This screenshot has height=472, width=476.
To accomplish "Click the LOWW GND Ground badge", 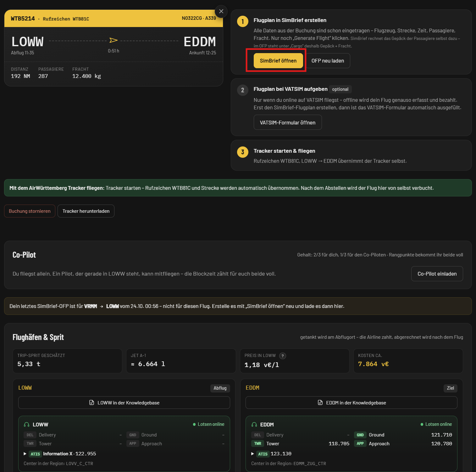I will pyautogui.click(x=133, y=435).
